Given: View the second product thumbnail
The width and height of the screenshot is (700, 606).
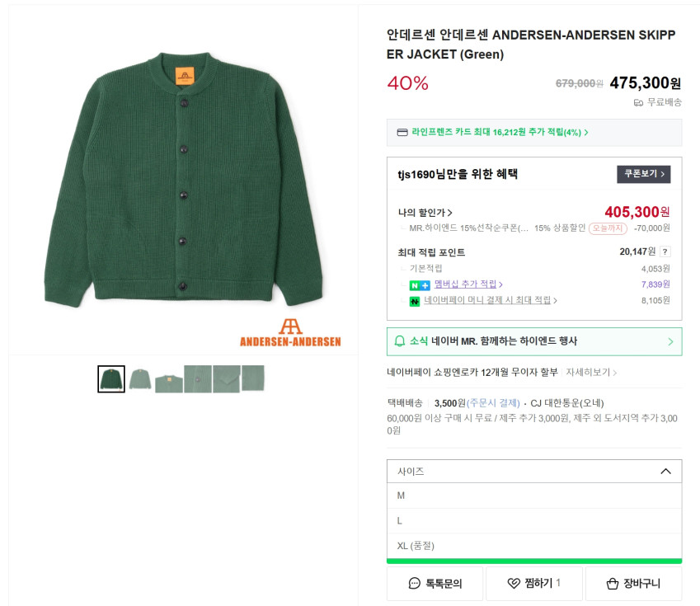Looking at the screenshot, I should point(140,379).
